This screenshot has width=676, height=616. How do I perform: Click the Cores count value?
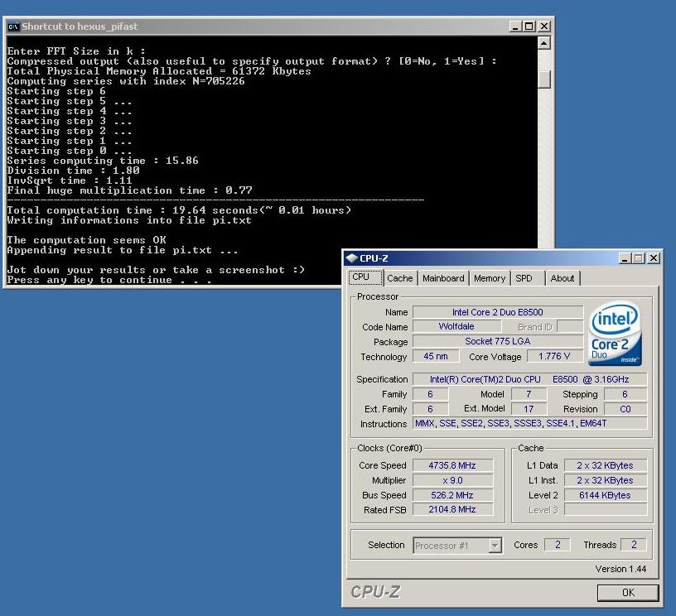[558, 545]
